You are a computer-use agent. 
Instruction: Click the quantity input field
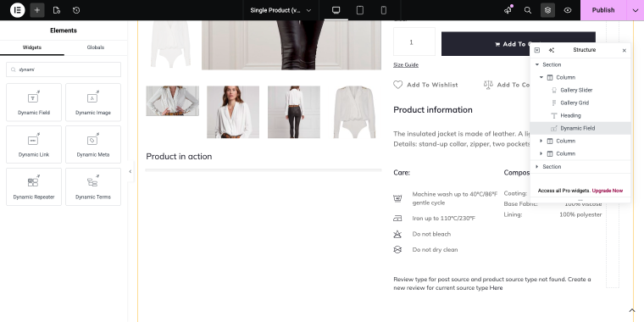tap(414, 42)
